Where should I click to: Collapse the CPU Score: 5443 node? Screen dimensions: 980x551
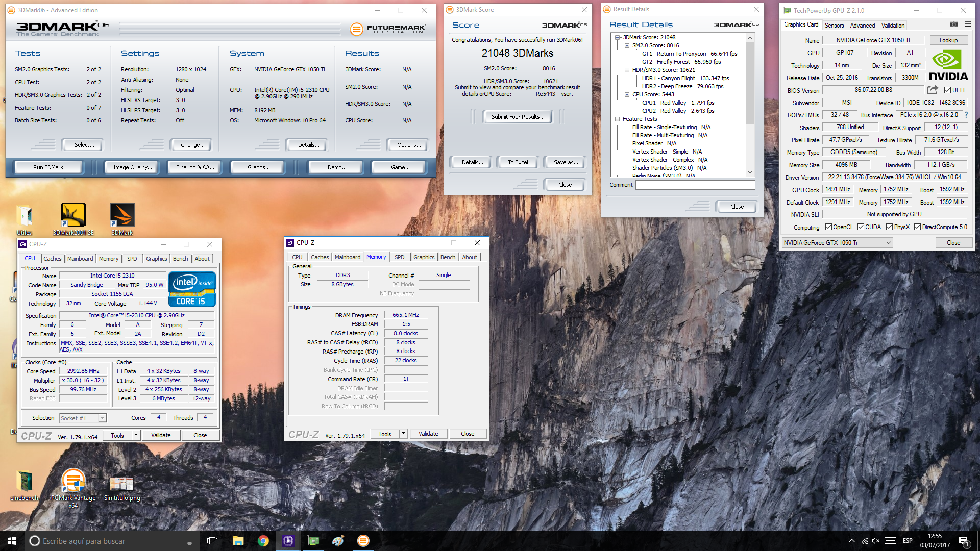tap(627, 94)
